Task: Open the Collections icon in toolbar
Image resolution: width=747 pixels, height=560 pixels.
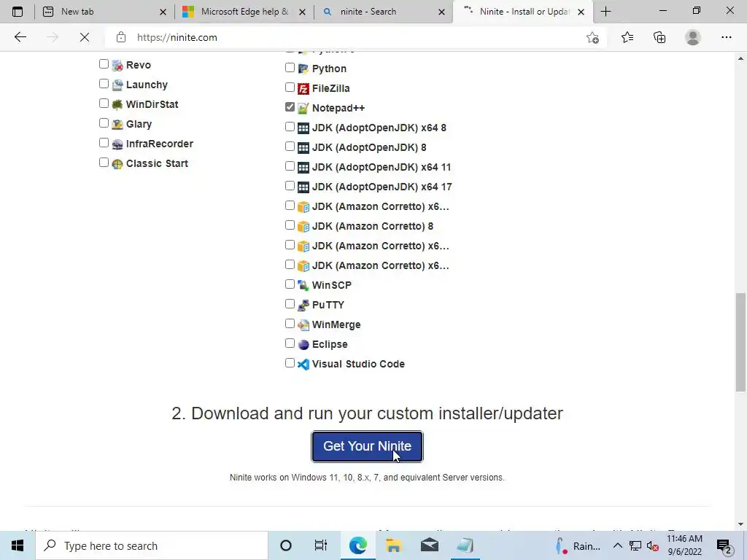Action: pyautogui.click(x=659, y=37)
